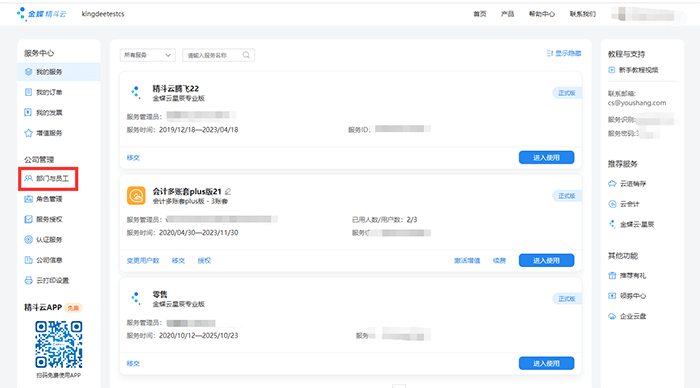Click the cs@youshang.com contact email
The height and width of the screenshot is (388, 700).
pyautogui.click(x=637, y=103)
